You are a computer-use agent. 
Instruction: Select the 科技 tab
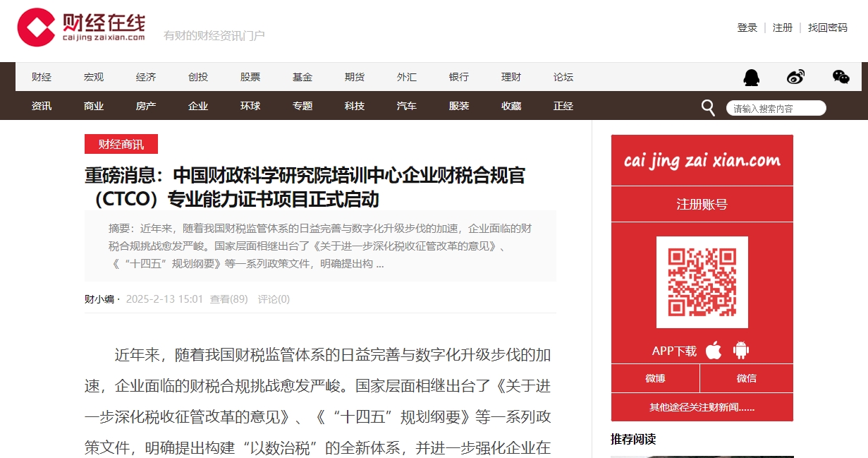pos(355,106)
